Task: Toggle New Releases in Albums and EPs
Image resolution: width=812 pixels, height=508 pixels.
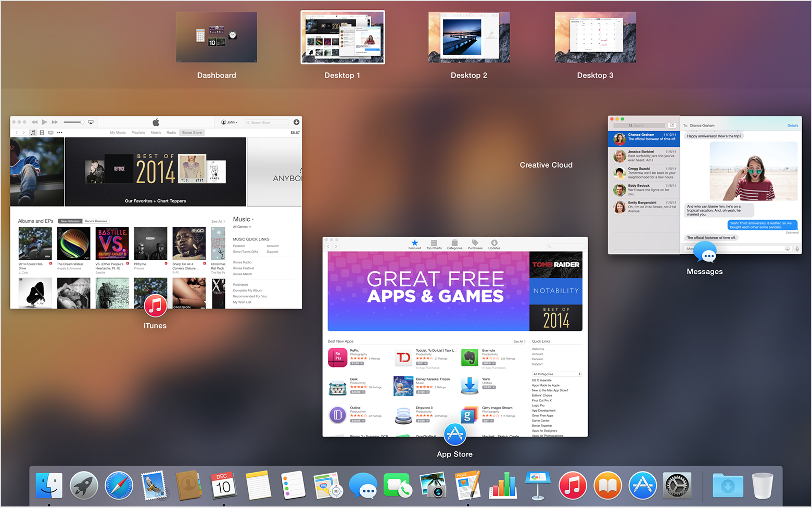Action: tap(70, 221)
